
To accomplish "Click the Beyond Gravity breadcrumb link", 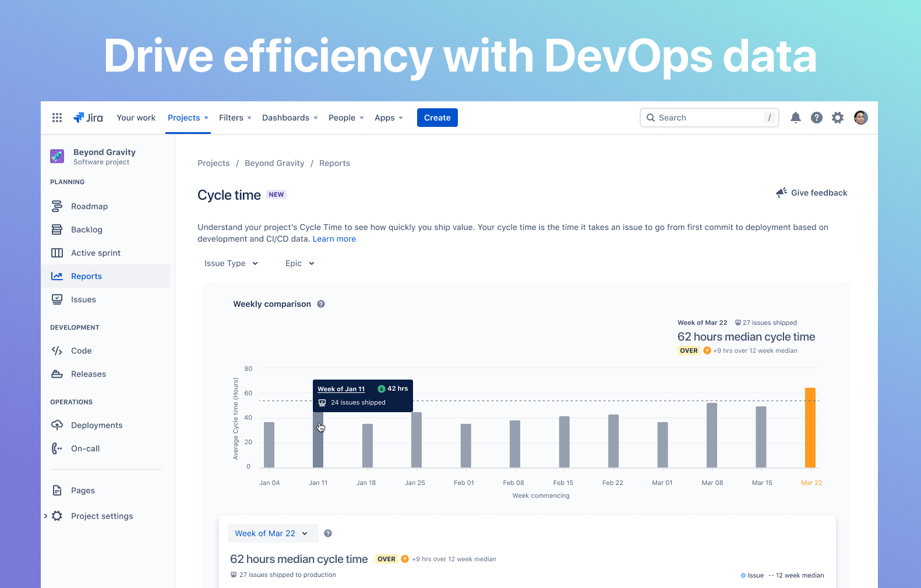I will (274, 163).
